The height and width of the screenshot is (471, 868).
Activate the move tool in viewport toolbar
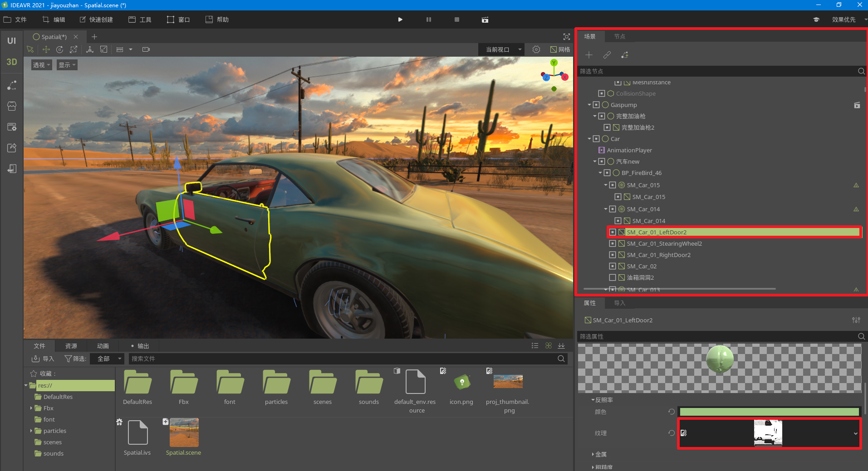[x=46, y=49]
